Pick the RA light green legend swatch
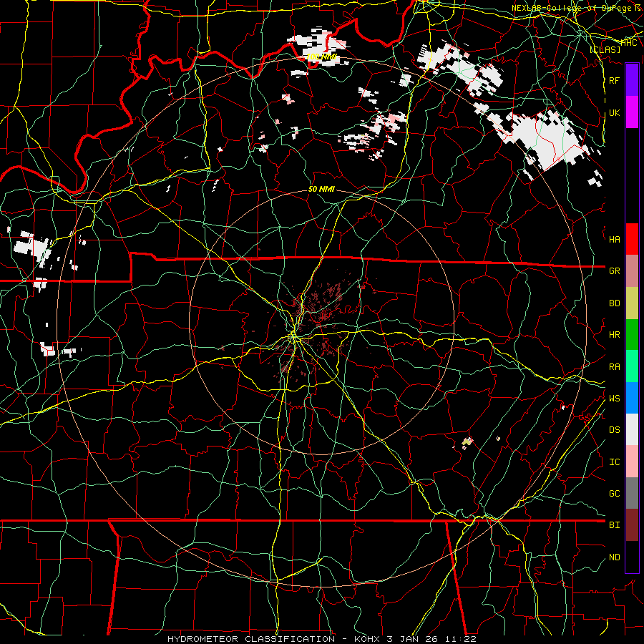 pos(632,366)
